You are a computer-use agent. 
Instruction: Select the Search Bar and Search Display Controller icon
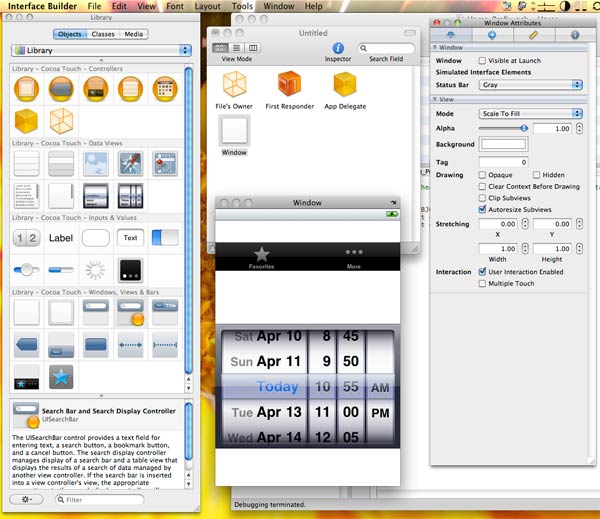pos(131,312)
